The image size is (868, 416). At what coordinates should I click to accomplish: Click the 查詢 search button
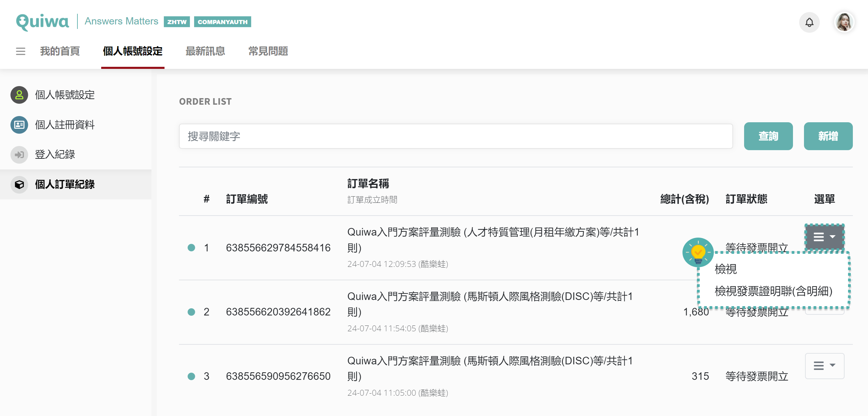tap(768, 136)
